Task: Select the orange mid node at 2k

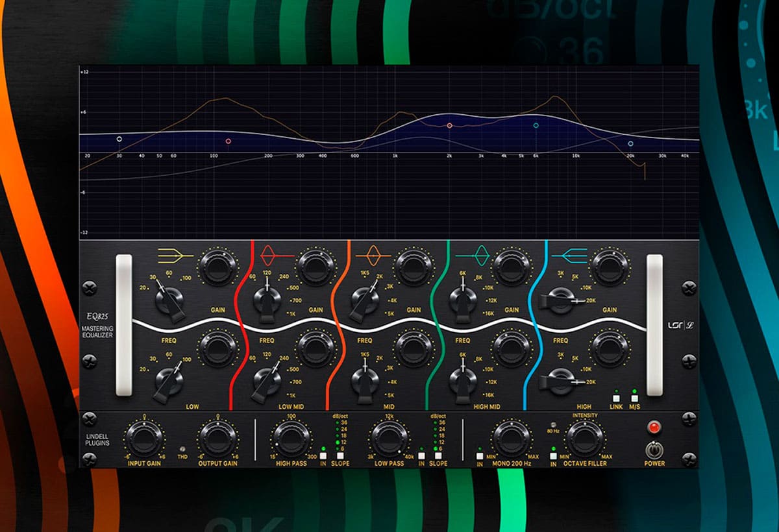Action: pos(449,125)
